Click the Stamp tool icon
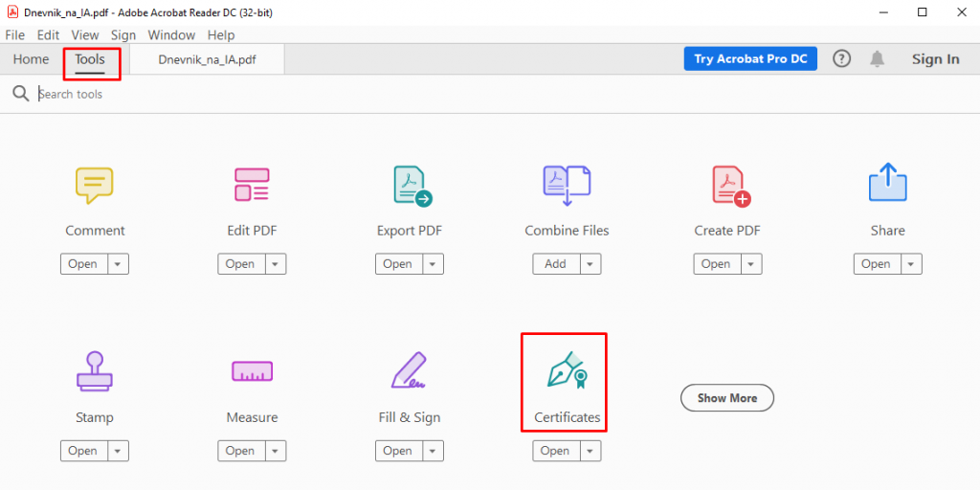This screenshot has height=490, width=980. (95, 371)
